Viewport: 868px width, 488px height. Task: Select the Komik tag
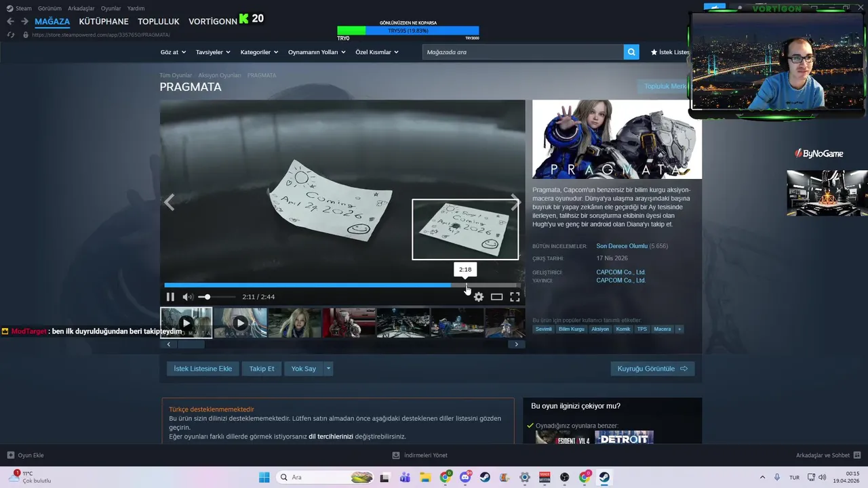click(623, 329)
